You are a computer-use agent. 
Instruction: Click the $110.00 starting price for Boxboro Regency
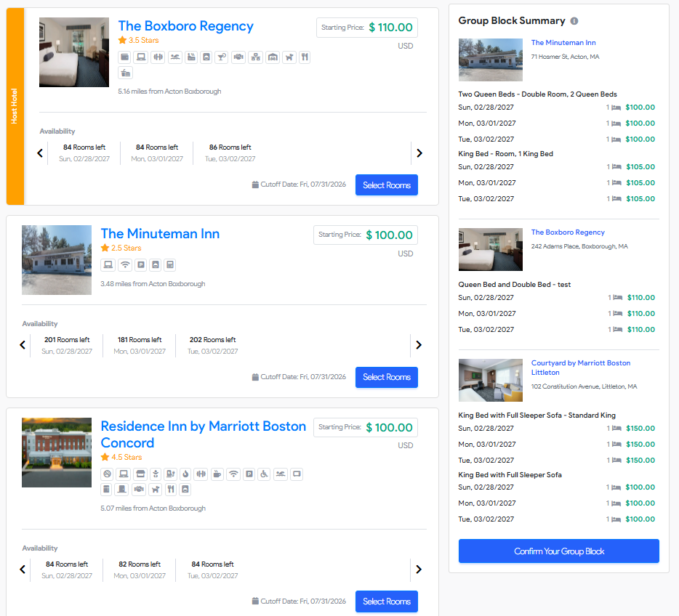[390, 28]
